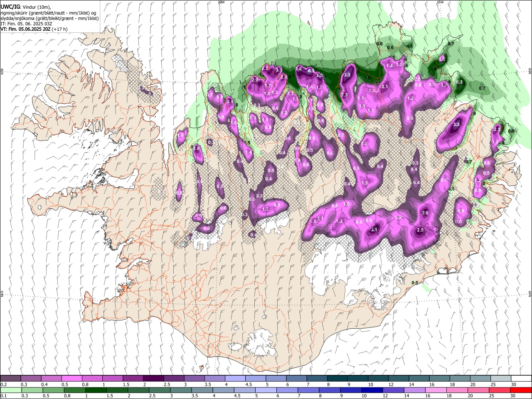The width and height of the screenshot is (532, 399).
Task: Pick the upper legend swatch between 4 and 4.5
Action: coord(235,379)
